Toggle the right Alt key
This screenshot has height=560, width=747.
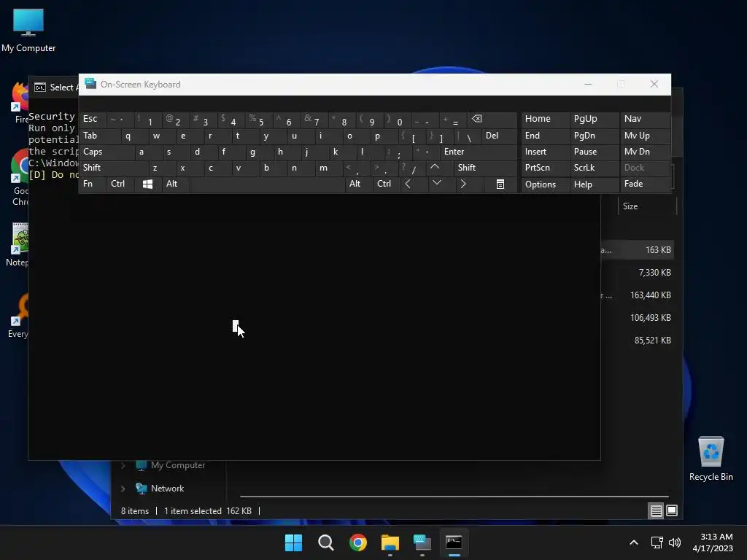tap(358, 184)
